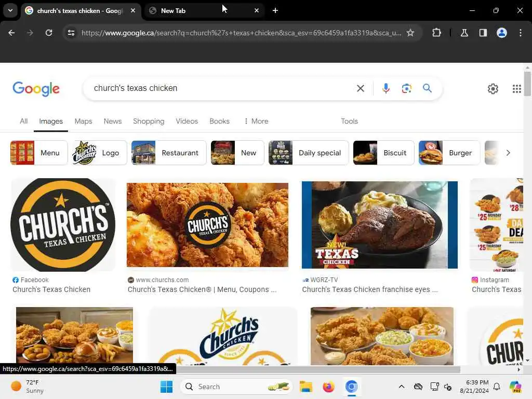This screenshot has height=399, width=532.
Task: Open Chrome Labs flask icon
Action: pyautogui.click(x=464, y=33)
